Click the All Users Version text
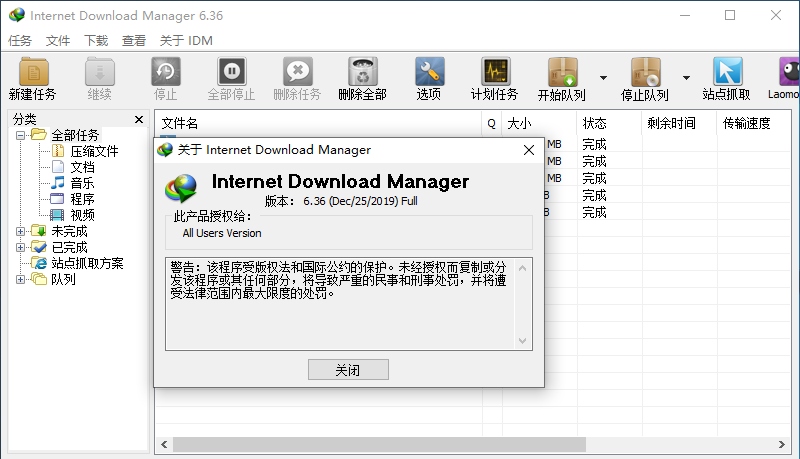The width and height of the screenshot is (800, 459). click(x=222, y=233)
